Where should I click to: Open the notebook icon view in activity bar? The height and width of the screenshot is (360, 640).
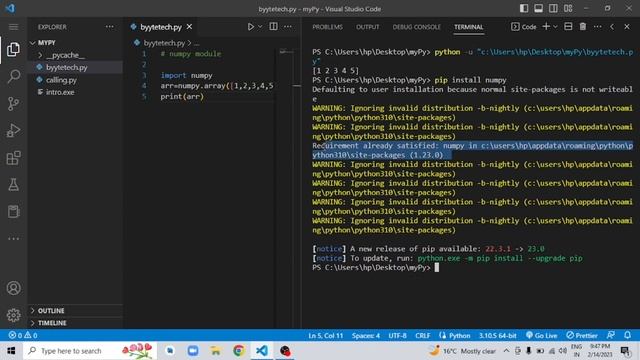[x=13, y=212]
